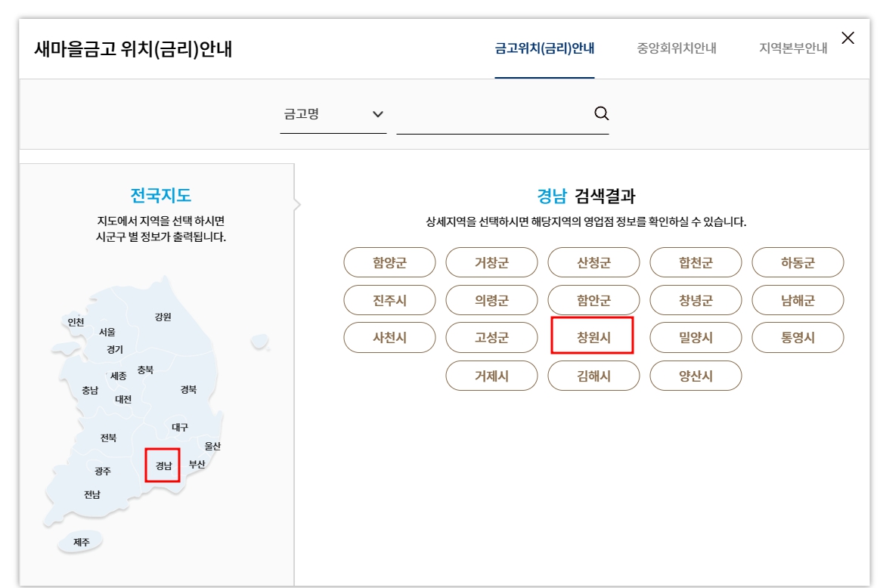Screen dimensions: 880x588
Task: Switch to 금고위치(금리)안내 tab
Action: [544, 48]
